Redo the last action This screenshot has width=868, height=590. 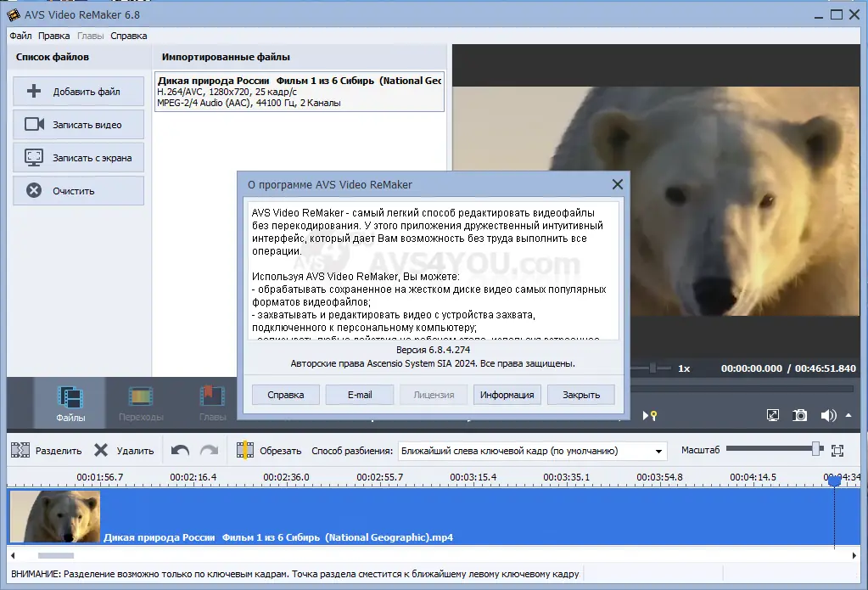pyautogui.click(x=210, y=450)
